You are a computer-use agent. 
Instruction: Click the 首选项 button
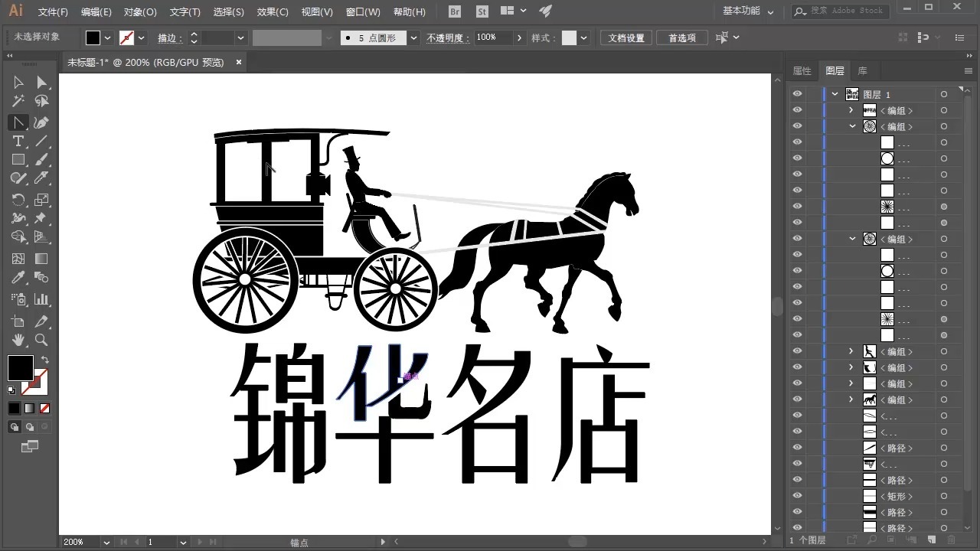[x=681, y=37]
